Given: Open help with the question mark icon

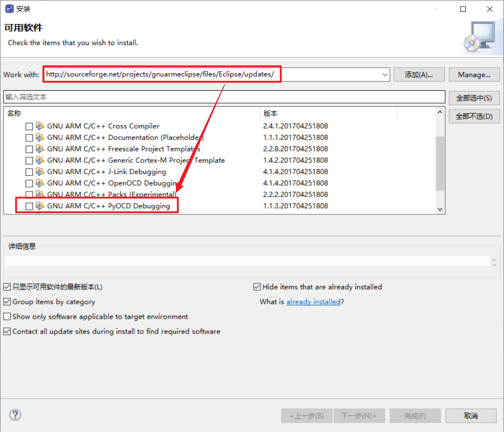Looking at the screenshot, I should 15,415.
